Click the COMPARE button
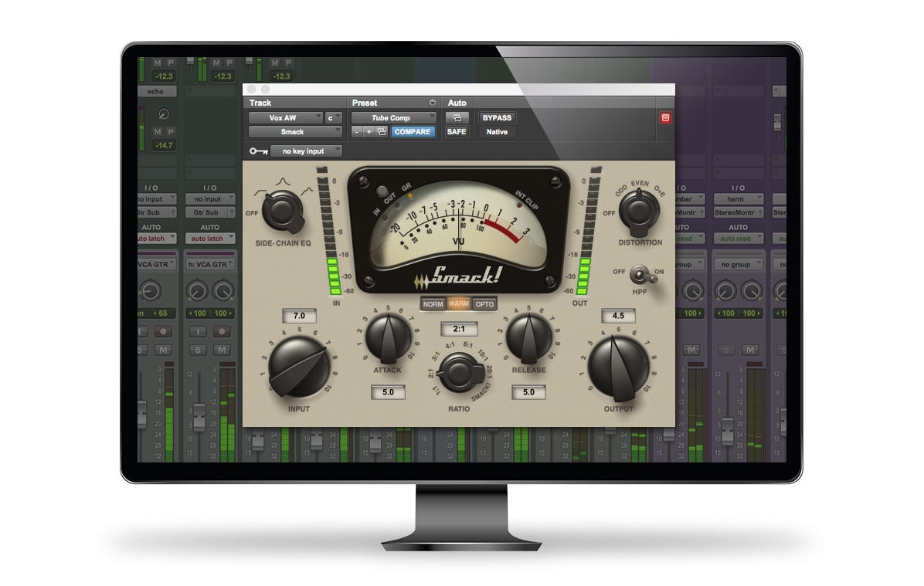 pyautogui.click(x=413, y=132)
